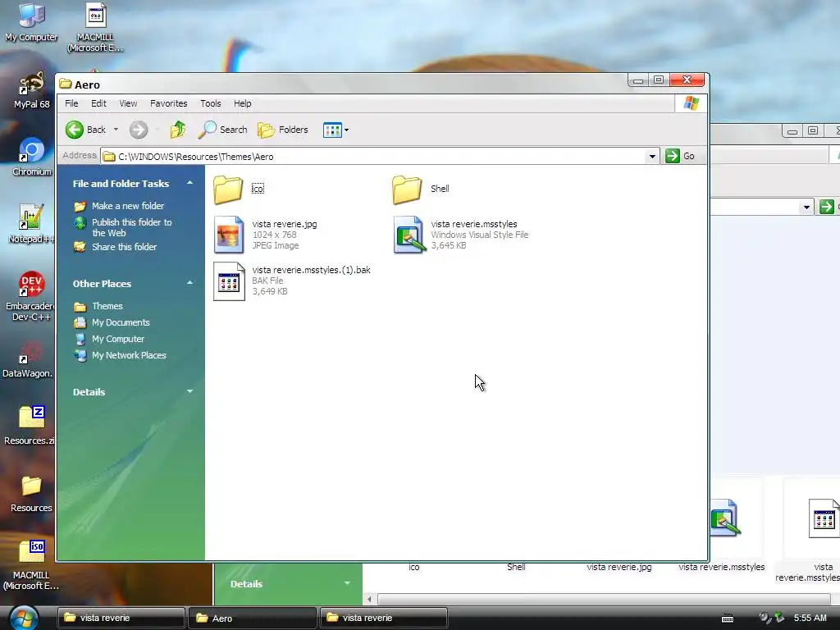This screenshot has width=840, height=630.
Task: Click Make a new folder task
Action: [127, 206]
